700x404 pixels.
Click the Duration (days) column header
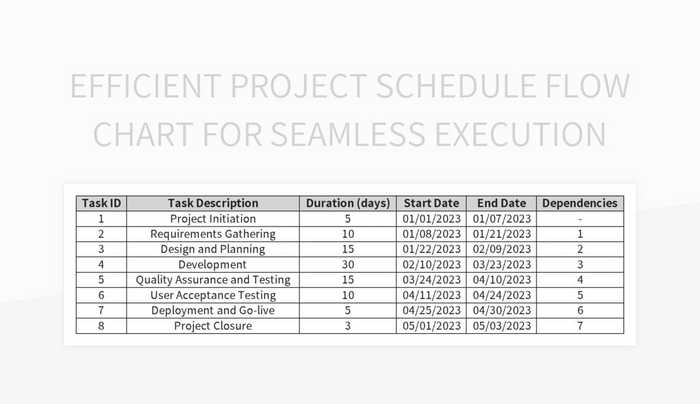click(348, 203)
